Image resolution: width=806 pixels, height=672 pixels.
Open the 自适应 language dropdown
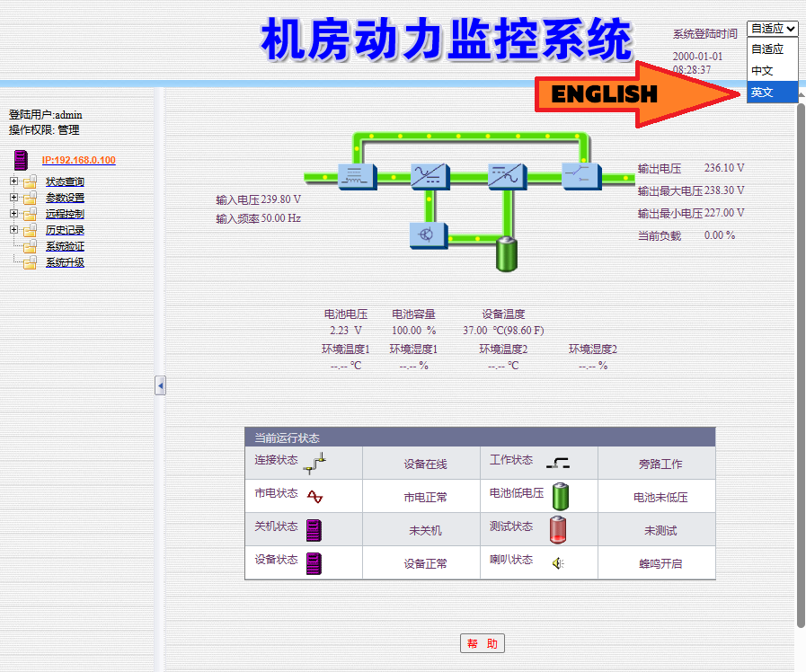point(772,29)
